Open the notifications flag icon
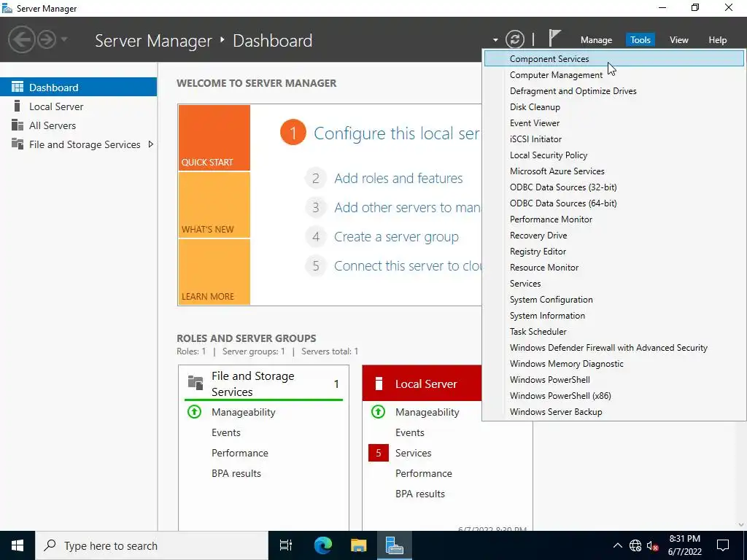747x560 pixels. coord(554,38)
